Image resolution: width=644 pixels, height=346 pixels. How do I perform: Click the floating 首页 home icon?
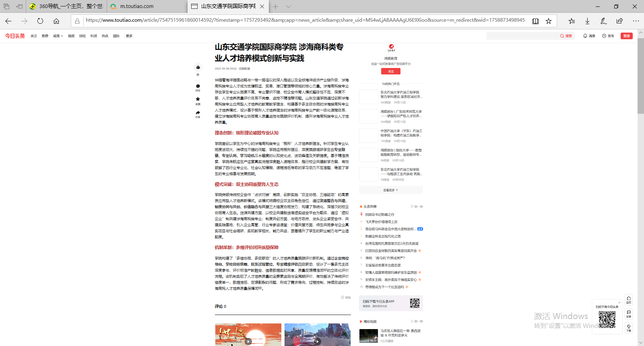[x=629, y=300]
